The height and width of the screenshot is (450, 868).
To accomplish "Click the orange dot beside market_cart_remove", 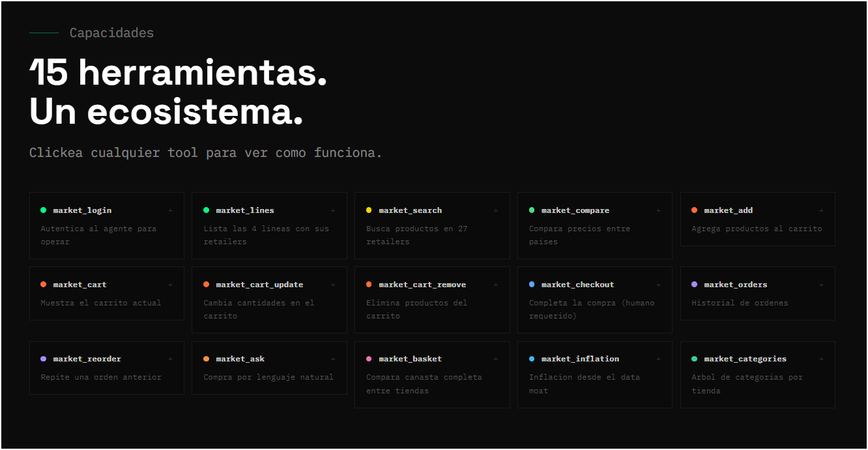I will [369, 285].
